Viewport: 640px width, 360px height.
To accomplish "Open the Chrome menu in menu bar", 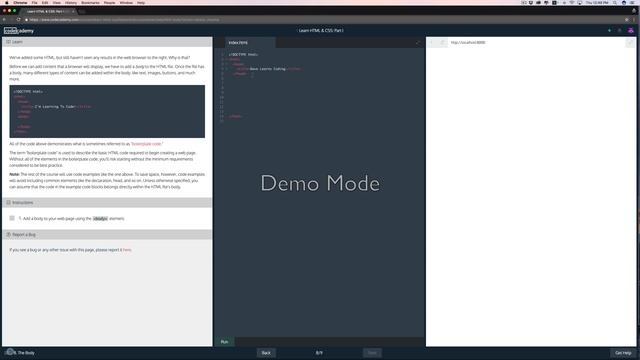I will tap(20, 3).
